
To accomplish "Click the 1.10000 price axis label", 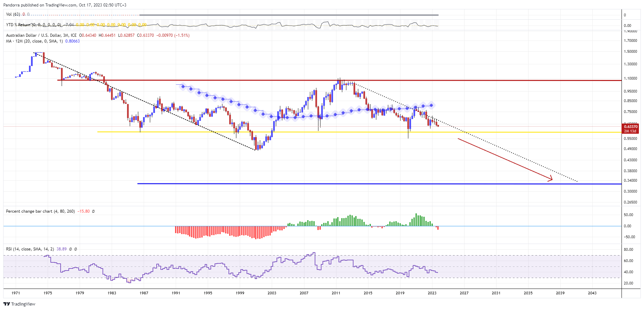I will click(630, 78).
